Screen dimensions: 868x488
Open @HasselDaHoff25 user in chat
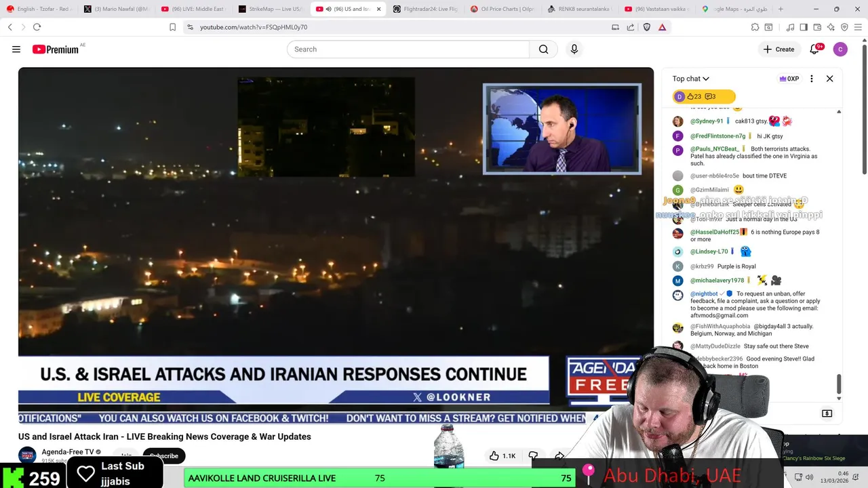(x=715, y=232)
